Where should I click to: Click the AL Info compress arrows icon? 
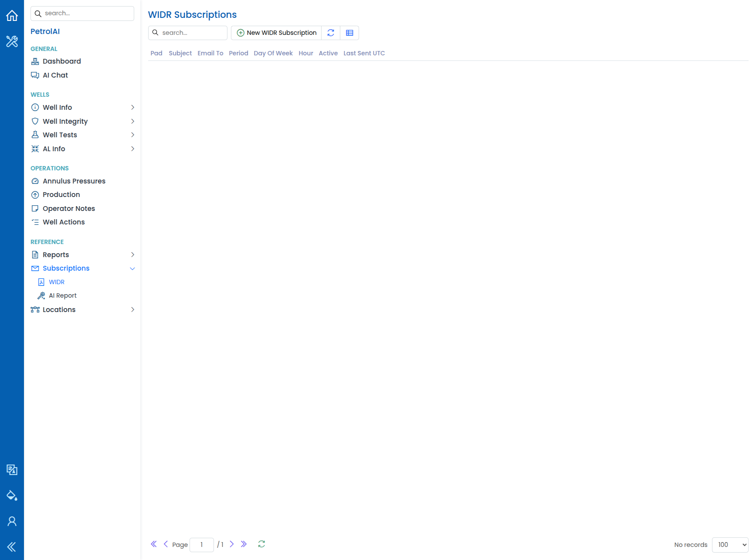click(x=35, y=149)
